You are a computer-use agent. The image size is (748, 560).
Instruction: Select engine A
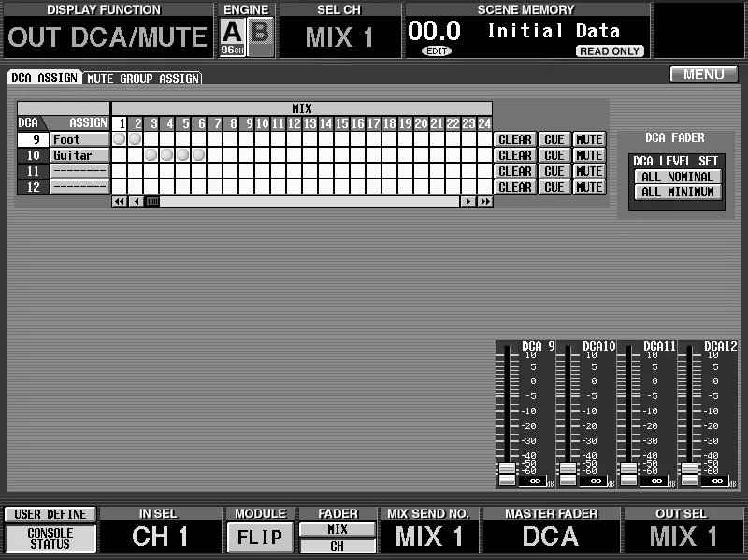click(233, 37)
